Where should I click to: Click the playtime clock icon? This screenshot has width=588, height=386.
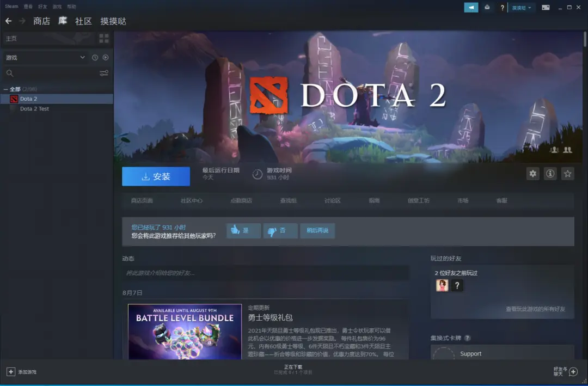click(x=257, y=174)
